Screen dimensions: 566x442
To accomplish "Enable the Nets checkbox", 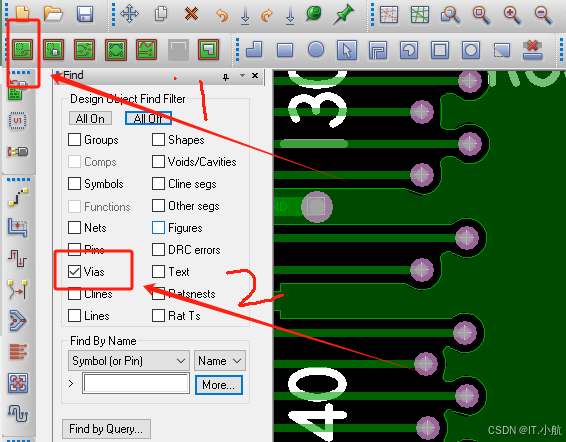I will pyautogui.click(x=74, y=228).
